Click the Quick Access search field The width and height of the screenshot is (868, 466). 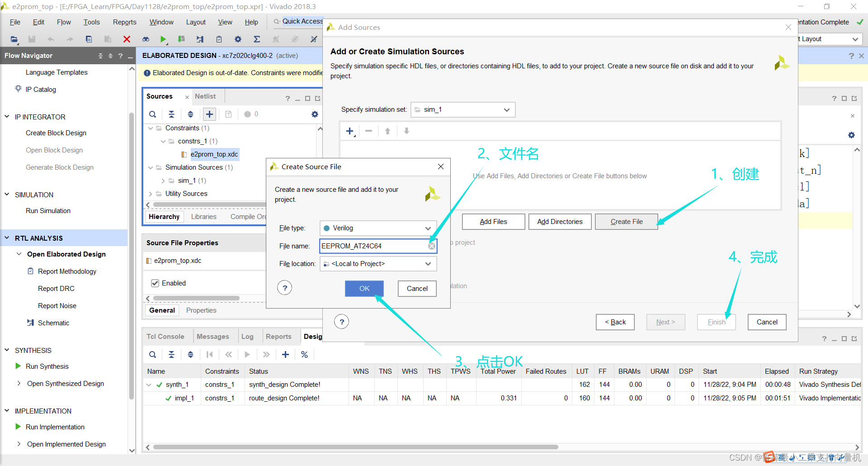[x=299, y=21]
